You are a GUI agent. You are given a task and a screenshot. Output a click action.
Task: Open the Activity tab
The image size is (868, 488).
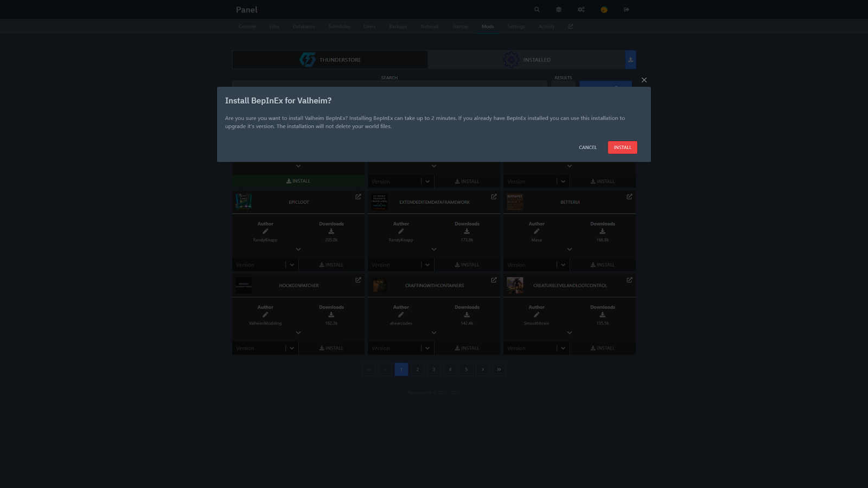click(547, 27)
